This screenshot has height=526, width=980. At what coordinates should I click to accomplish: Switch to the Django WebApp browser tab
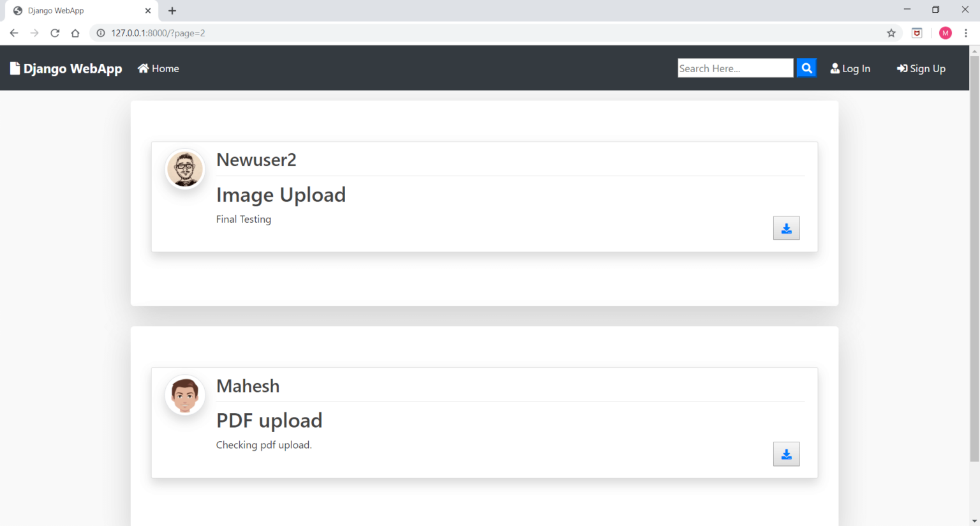pos(77,10)
